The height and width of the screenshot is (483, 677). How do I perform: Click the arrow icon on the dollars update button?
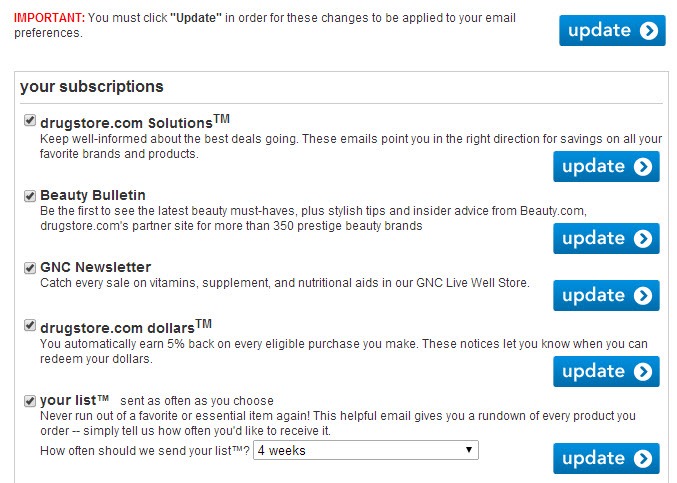tap(643, 371)
